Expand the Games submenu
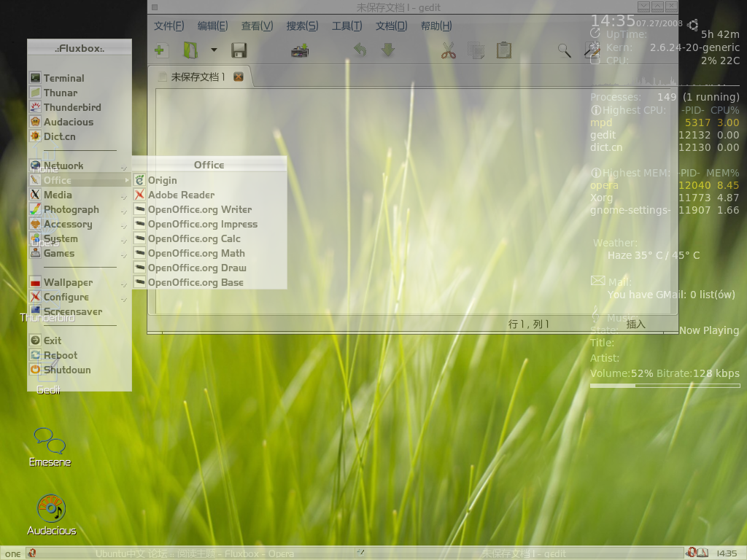 (x=79, y=253)
